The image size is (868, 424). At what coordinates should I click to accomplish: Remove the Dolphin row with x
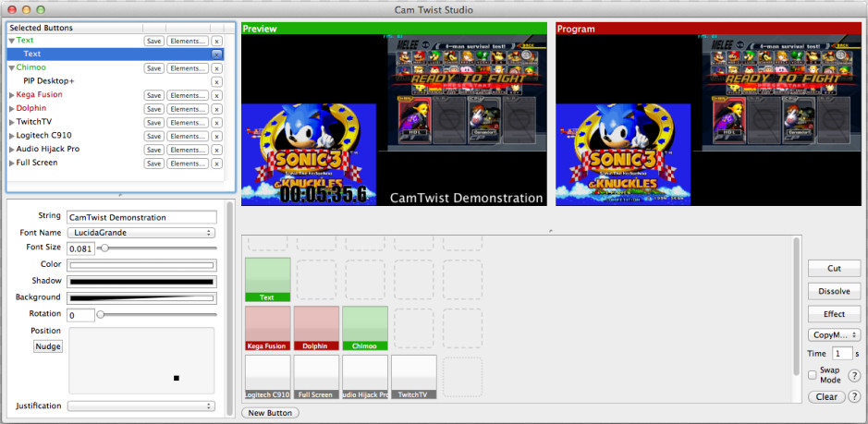pyautogui.click(x=217, y=109)
